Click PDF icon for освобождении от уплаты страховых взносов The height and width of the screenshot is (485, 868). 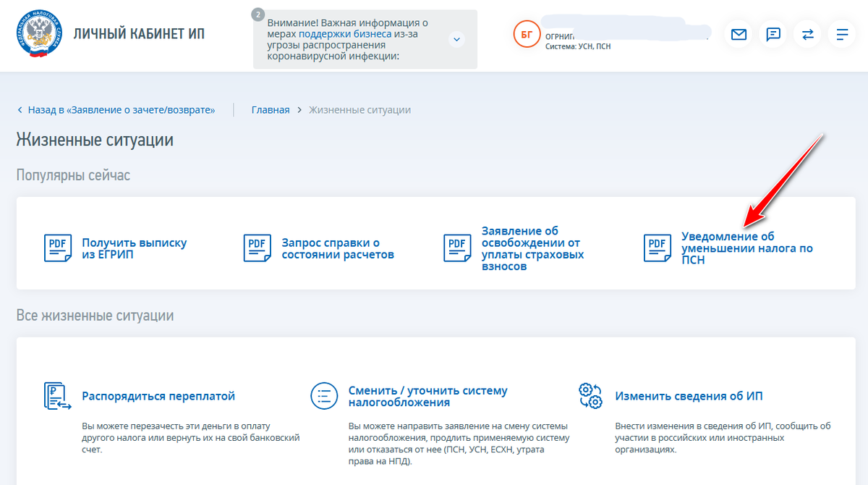pos(457,248)
